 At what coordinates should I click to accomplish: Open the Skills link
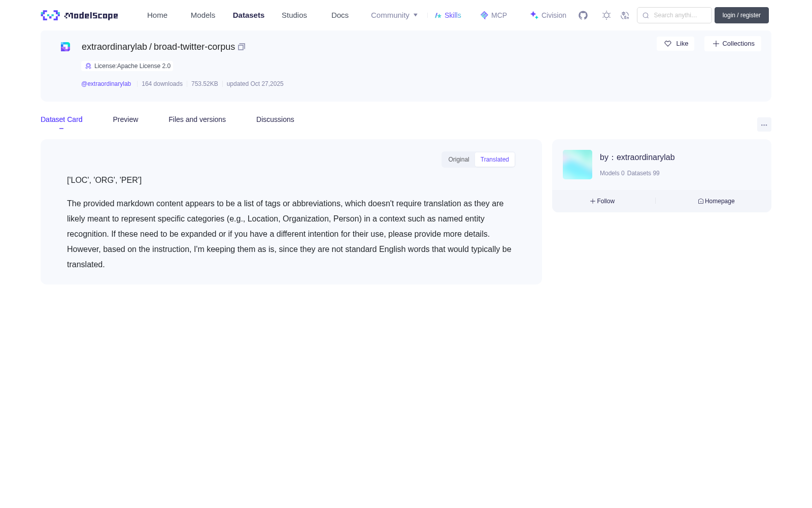448,15
